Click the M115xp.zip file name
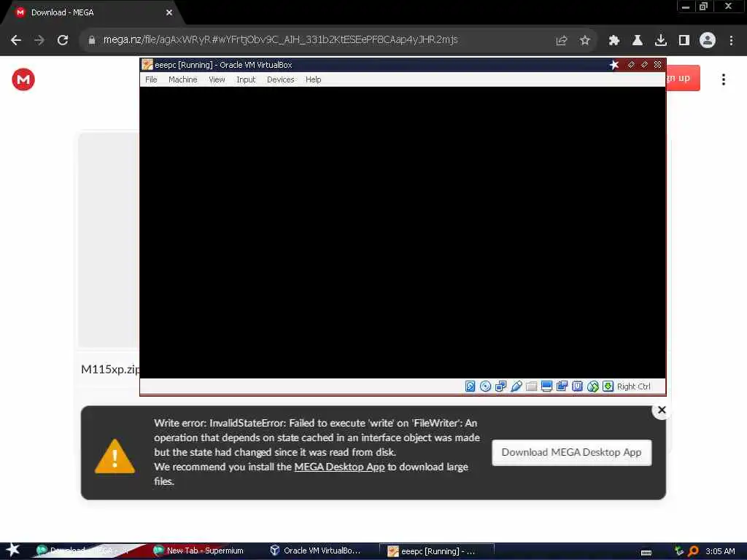This screenshot has width=747, height=560. pos(110,370)
